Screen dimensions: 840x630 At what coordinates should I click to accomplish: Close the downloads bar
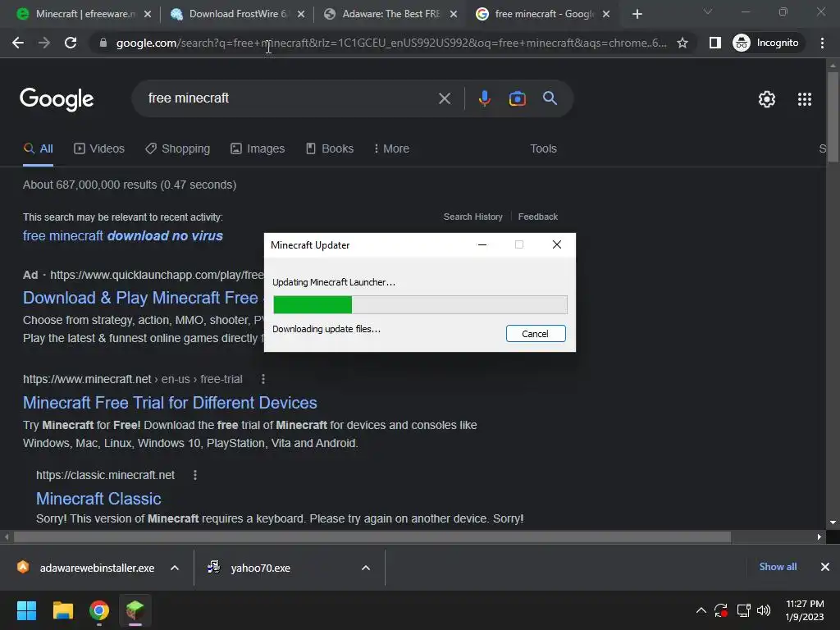tap(825, 567)
